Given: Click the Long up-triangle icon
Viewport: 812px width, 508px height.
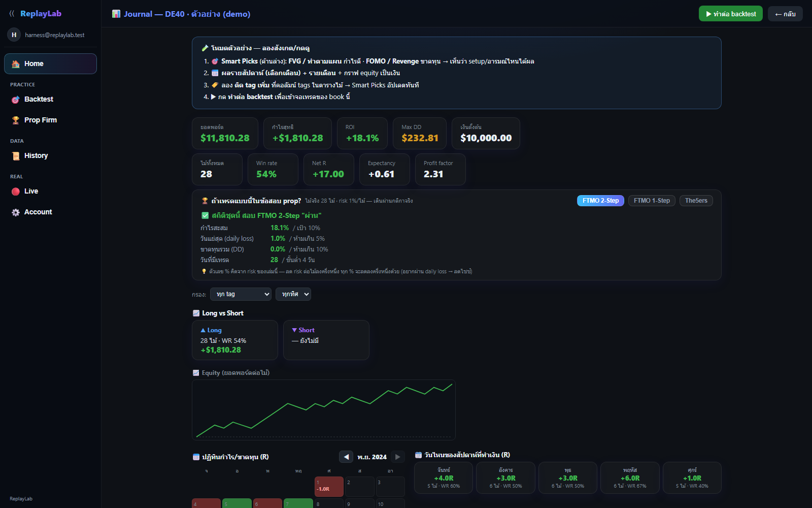Looking at the screenshot, I should tap(203, 330).
